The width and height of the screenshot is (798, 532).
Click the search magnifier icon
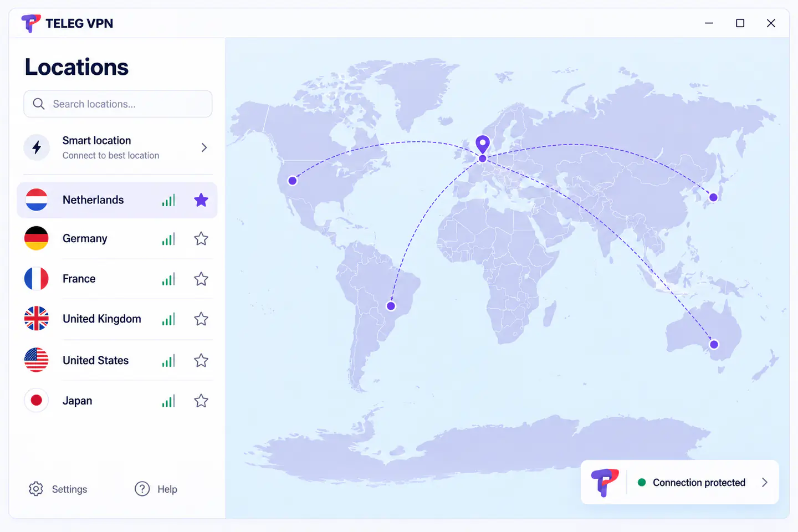[x=39, y=104]
